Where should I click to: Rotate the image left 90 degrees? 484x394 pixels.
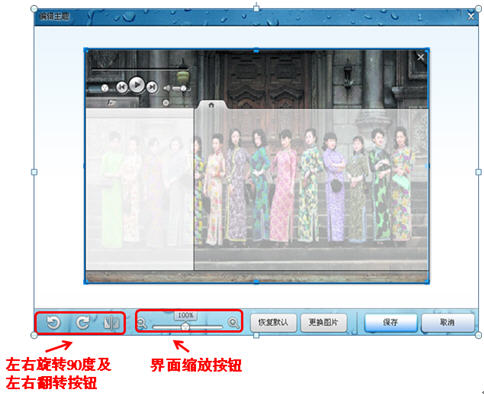point(53,323)
